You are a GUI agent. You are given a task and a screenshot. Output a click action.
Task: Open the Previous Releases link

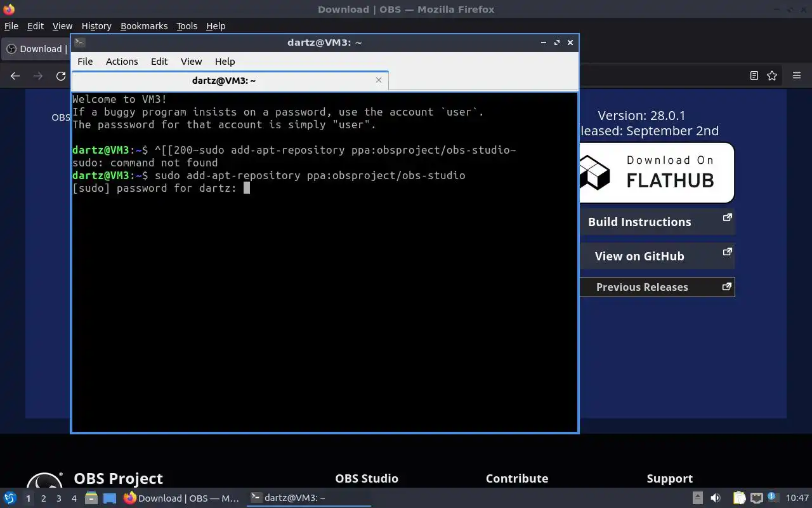(x=657, y=287)
